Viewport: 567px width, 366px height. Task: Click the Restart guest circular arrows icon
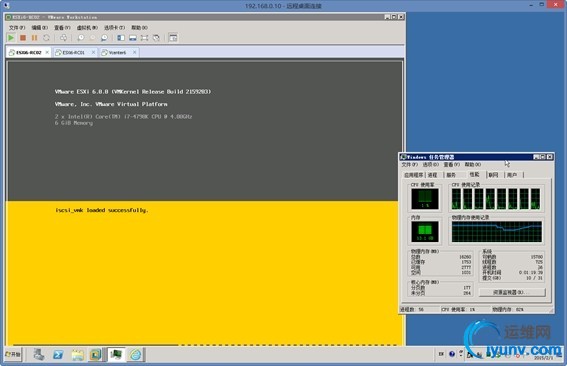46,38
